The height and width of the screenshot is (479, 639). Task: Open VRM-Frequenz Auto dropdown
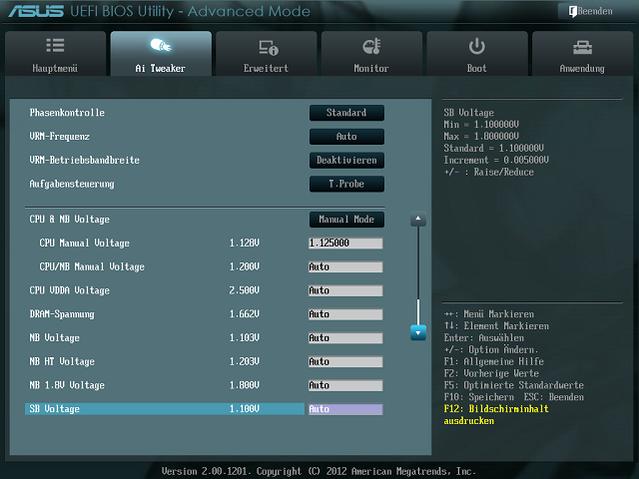click(x=346, y=137)
